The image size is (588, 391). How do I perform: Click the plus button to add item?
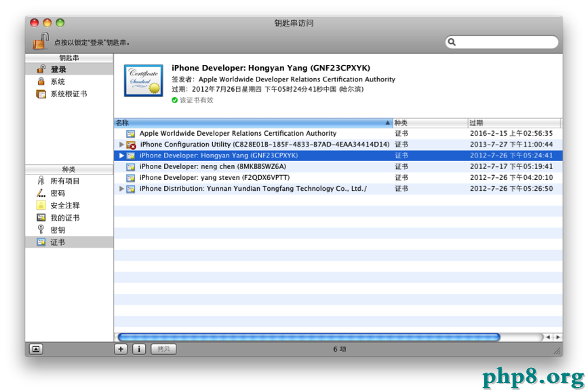click(x=121, y=349)
